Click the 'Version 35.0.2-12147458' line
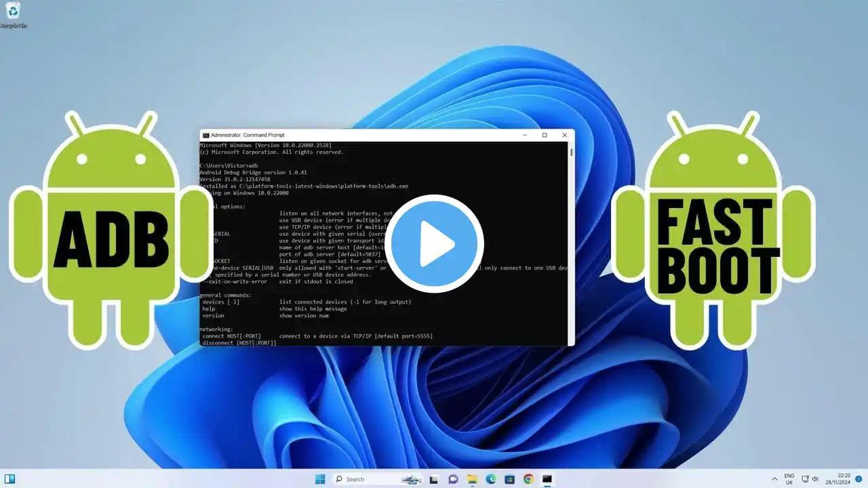This screenshot has width=868, height=488. (x=235, y=180)
